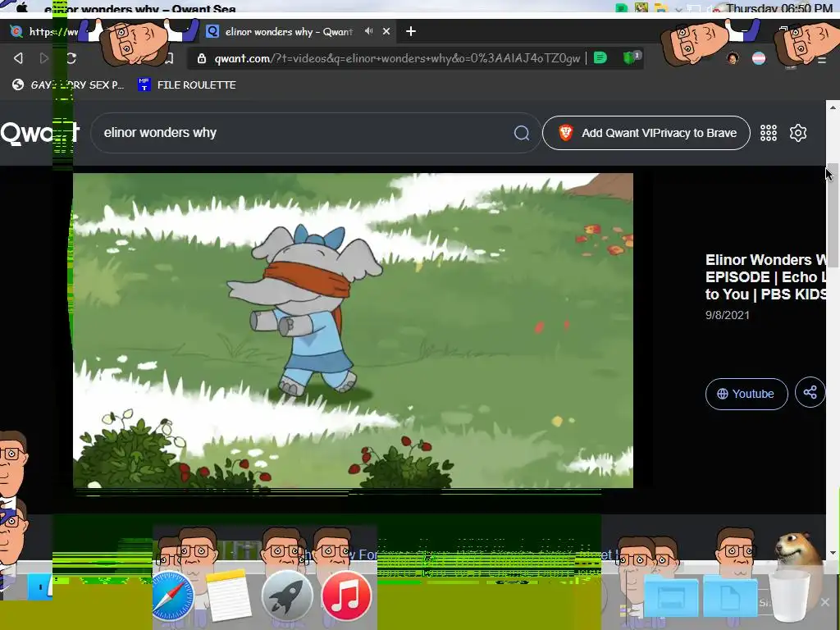Click the 9/8/2021 date text
This screenshot has width=840, height=630.
[x=727, y=315]
